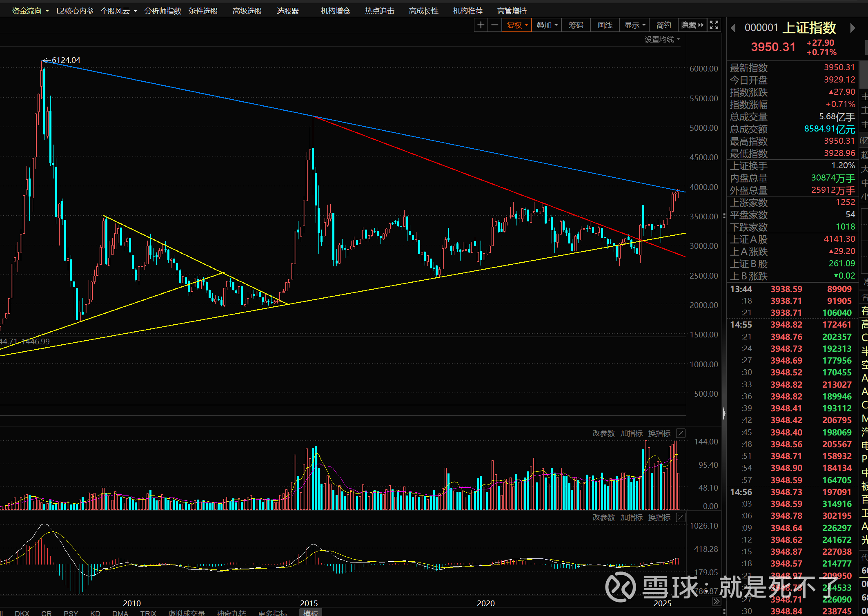Viewport: 868px width, 616px height.
Task: Click 改参数 in volume panel
Action: pyautogui.click(x=603, y=433)
